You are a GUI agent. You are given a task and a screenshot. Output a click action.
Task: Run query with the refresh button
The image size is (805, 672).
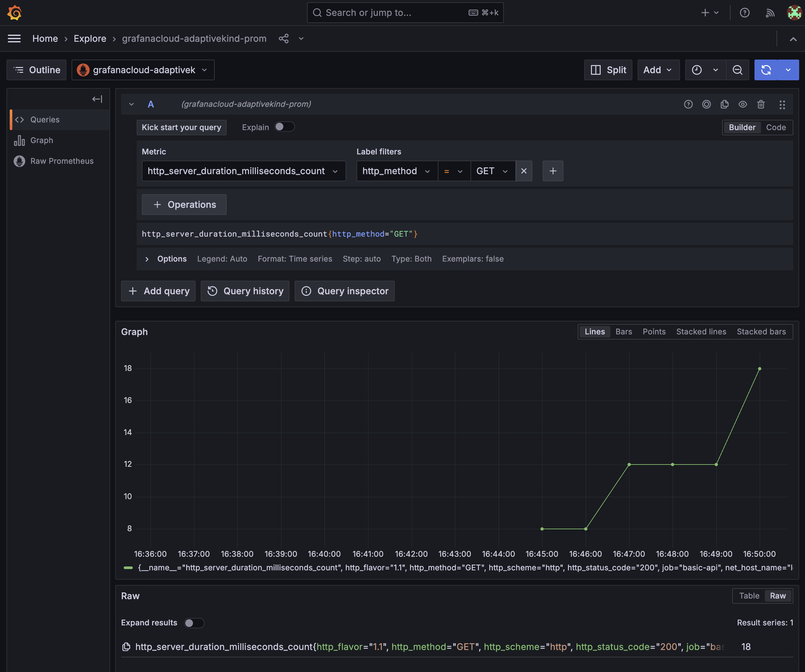point(766,70)
